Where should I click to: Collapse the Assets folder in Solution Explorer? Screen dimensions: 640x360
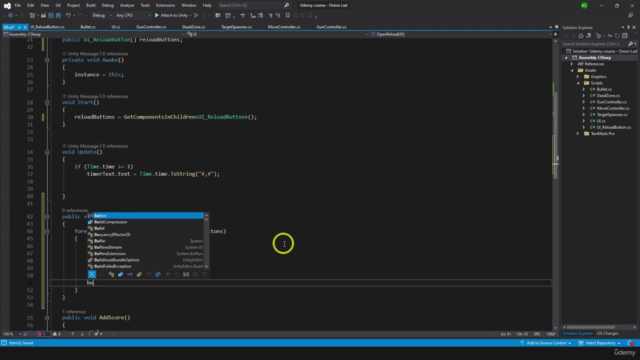572,70
